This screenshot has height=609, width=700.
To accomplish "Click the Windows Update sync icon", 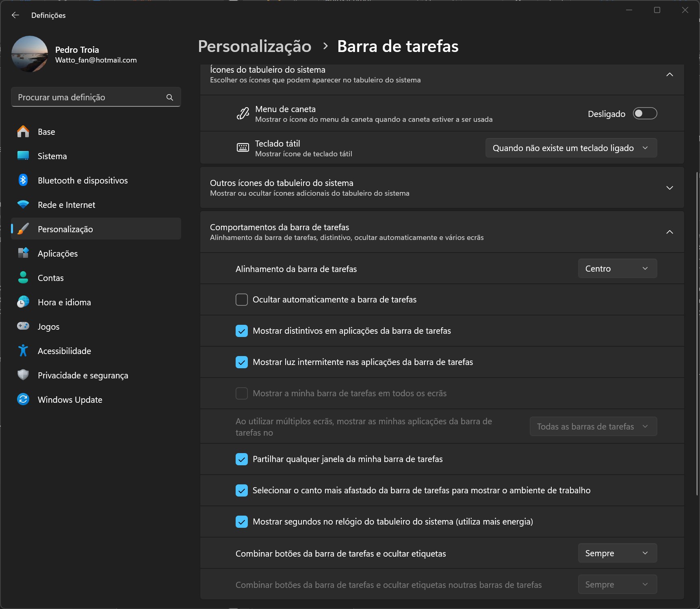I will coord(23,400).
